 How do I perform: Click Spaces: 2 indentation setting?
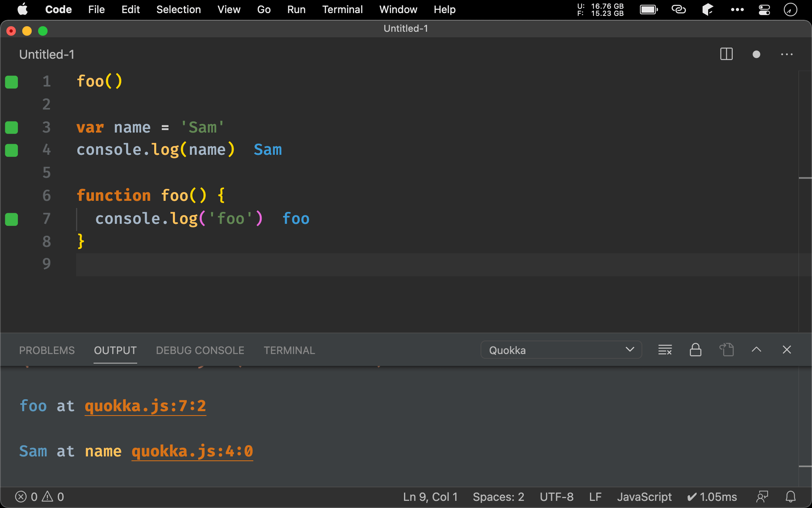(498, 496)
